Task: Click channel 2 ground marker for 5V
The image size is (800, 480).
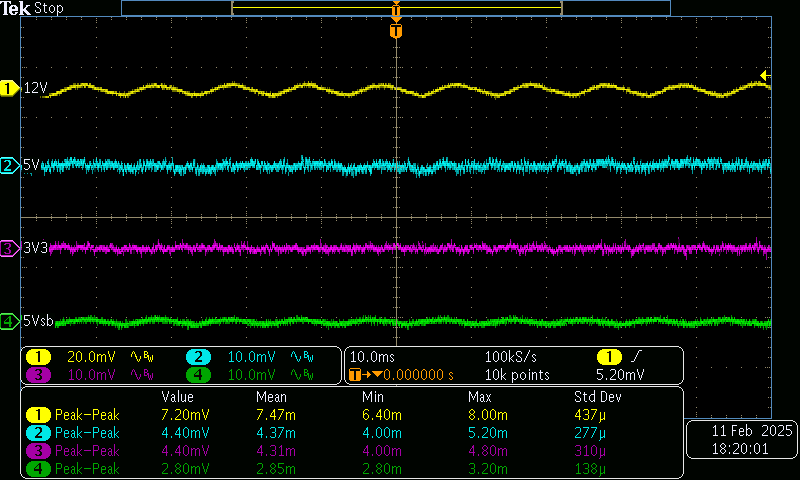Action: [9, 166]
